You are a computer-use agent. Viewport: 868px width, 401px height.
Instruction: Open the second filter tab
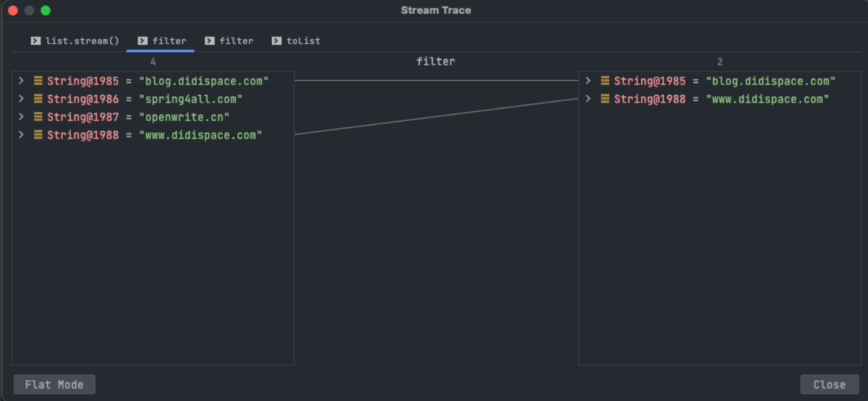229,41
